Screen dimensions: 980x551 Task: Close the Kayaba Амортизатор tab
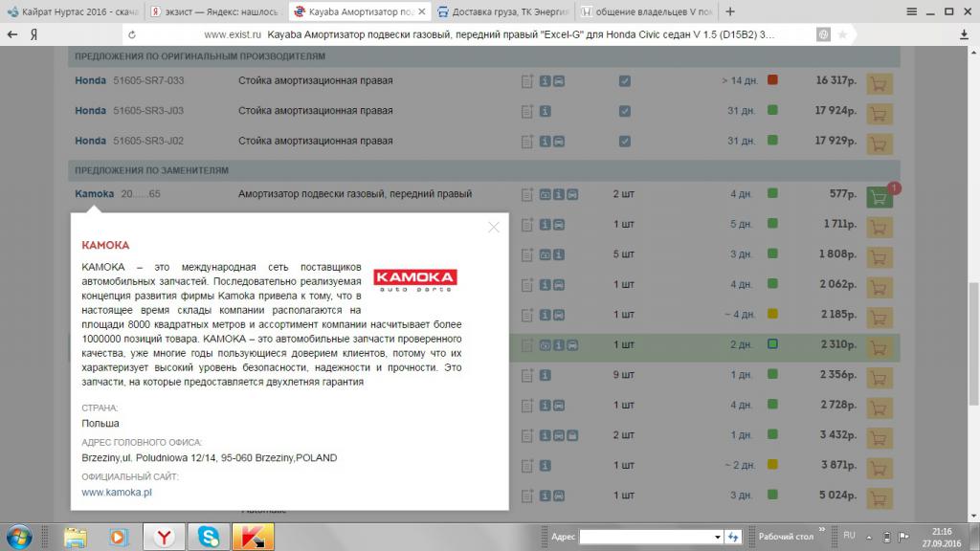[422, 11]
